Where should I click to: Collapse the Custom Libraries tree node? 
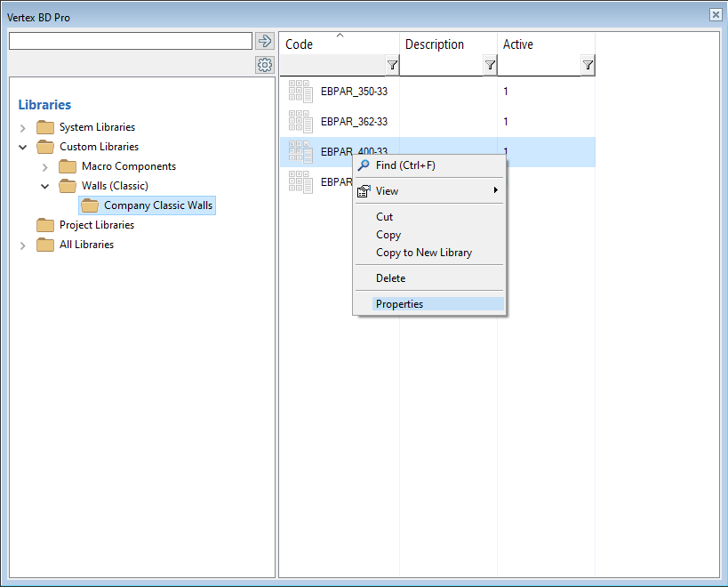23,147
